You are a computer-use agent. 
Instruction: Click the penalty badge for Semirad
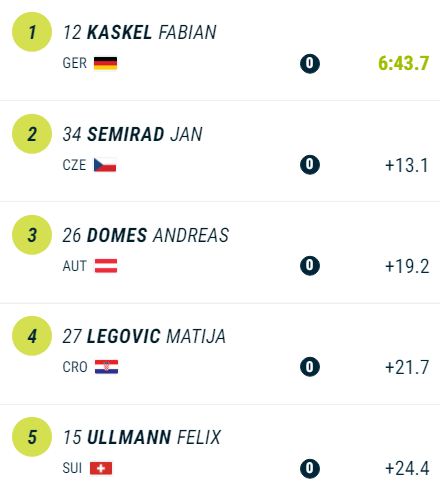point(310,165)
